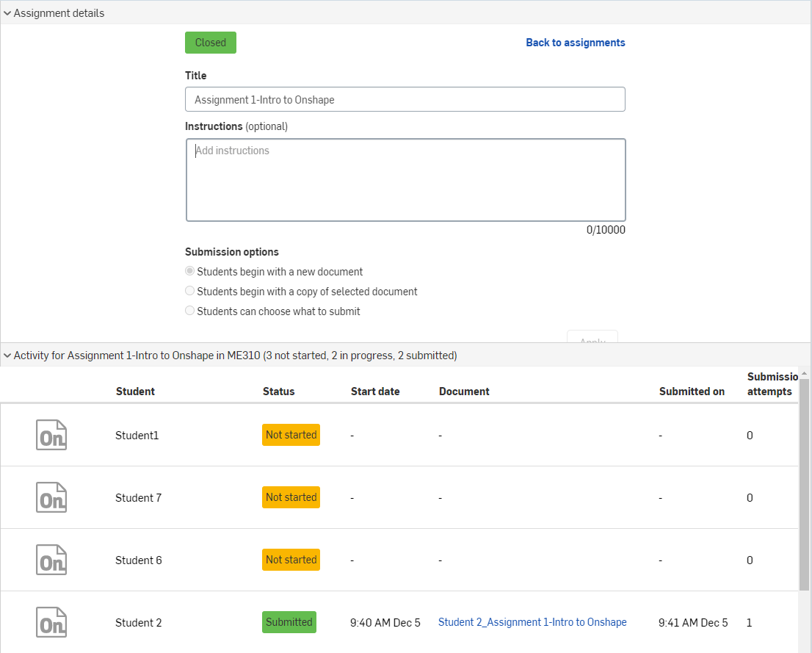Go back to assignments

tap(575, 43)
